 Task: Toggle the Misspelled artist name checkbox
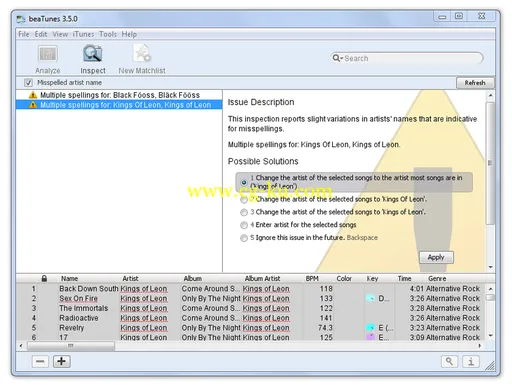click(x=28, y=82)
